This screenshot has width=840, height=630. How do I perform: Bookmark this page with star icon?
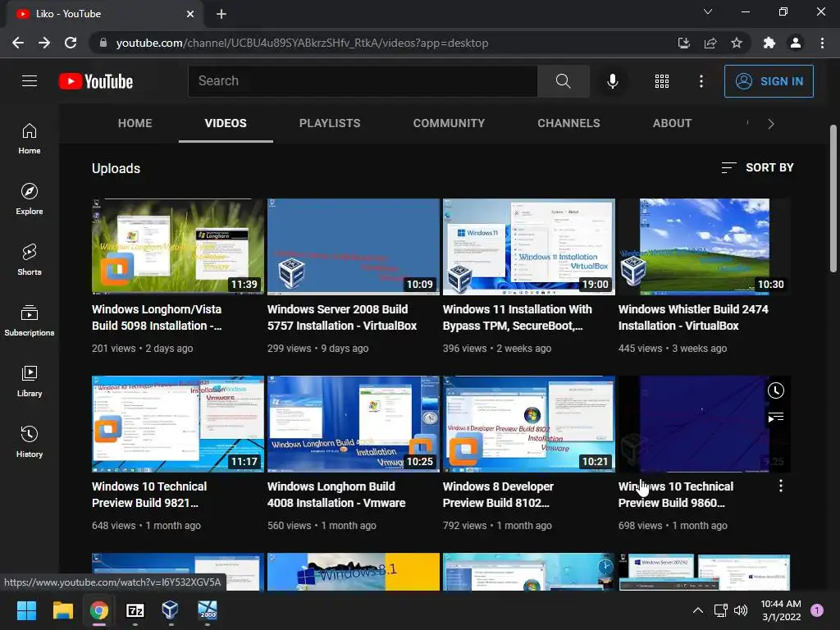(737, 43)
